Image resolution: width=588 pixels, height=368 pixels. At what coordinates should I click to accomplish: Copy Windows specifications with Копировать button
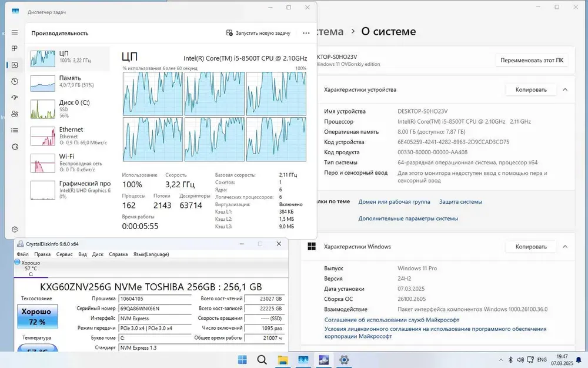(x=531, y=247)
